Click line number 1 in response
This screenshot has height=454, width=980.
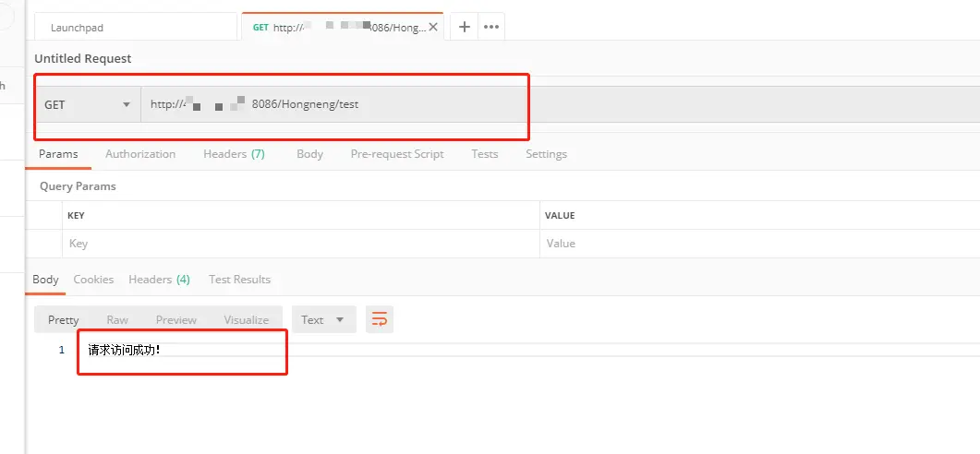pos(62,351)
